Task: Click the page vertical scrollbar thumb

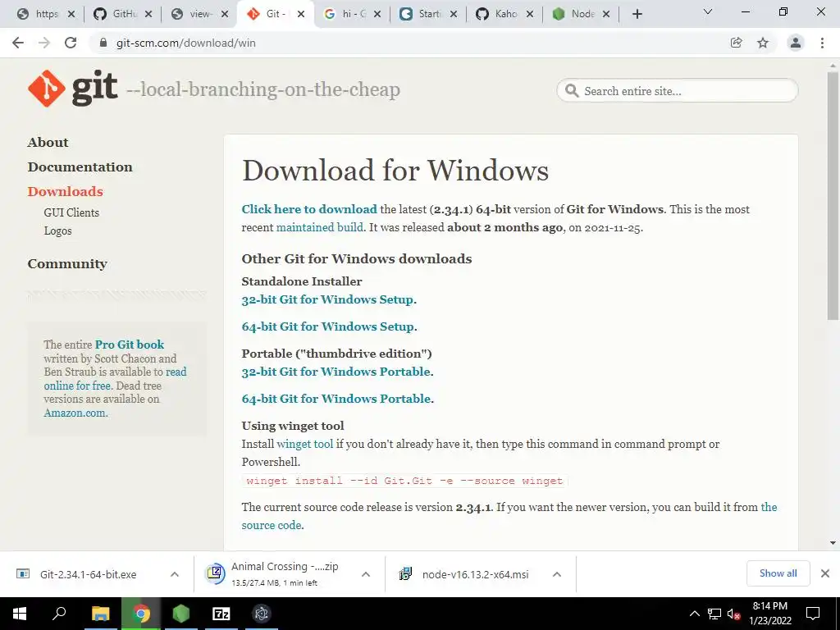Action: click(x=833, y=195)
